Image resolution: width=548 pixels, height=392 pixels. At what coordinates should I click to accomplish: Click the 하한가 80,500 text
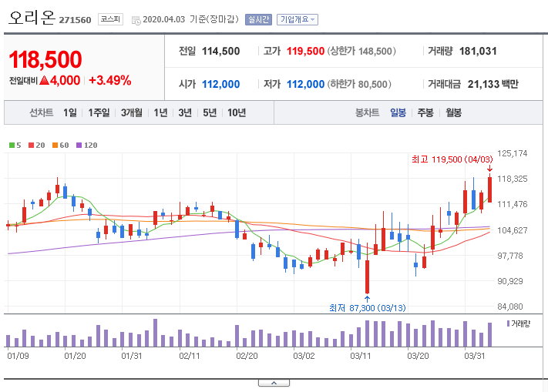tap(359, 84)
